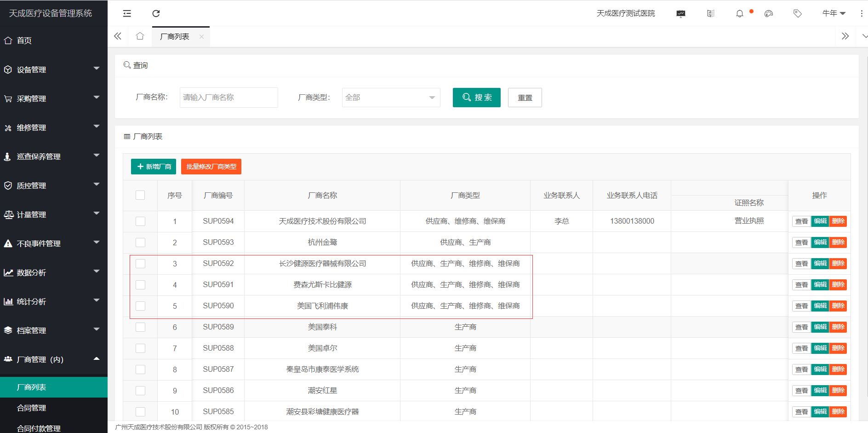Click 编辑 for 秦皇岛市康泰医学系统
Image resolution: width=868 pixels, height=433 pixels.
(820, 369)
